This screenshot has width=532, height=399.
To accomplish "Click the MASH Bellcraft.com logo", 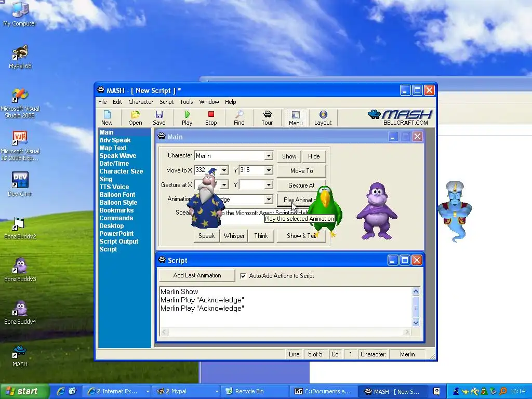I will 400,117.
